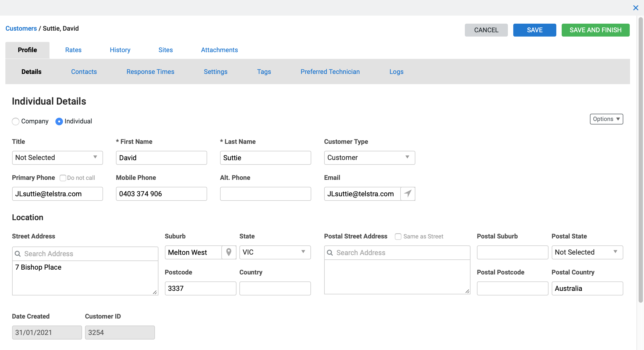Click the Cancel button
The height and width of the screenshot is (350, 644).
click(x=486, y=30)
